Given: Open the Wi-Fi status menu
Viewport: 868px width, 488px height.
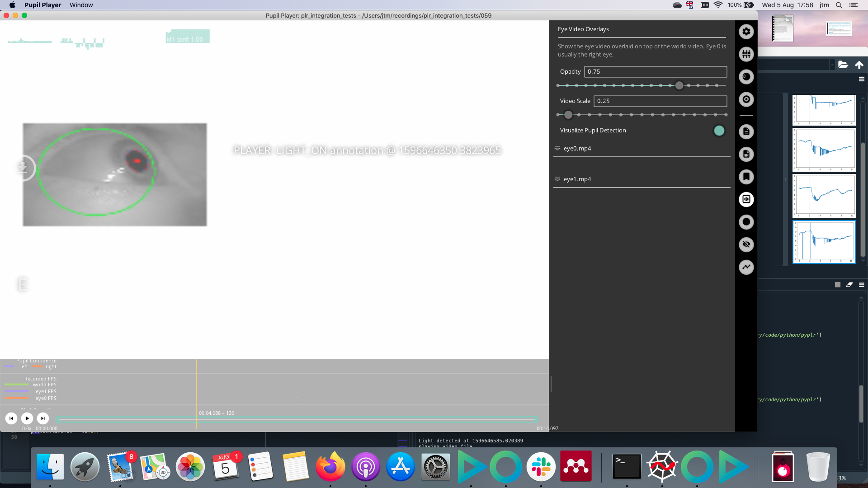Looking at the screenshot, I should 718,5.
